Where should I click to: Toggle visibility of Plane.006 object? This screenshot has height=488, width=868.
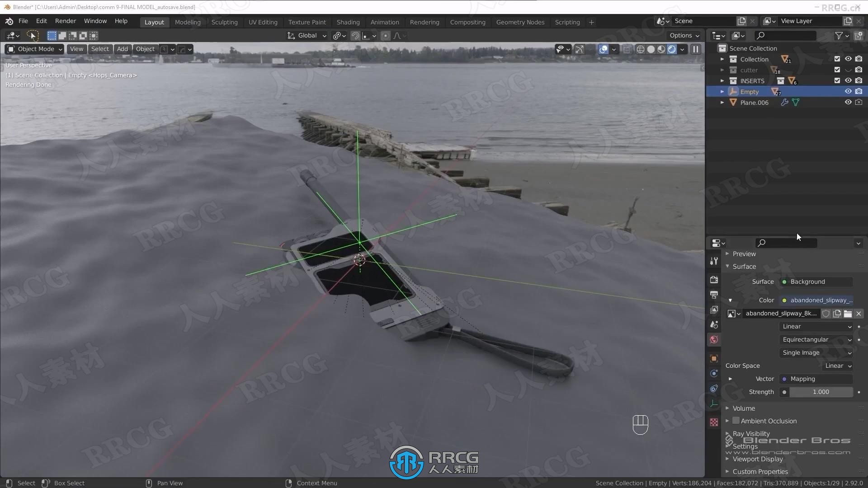click(x=848, y=103)
